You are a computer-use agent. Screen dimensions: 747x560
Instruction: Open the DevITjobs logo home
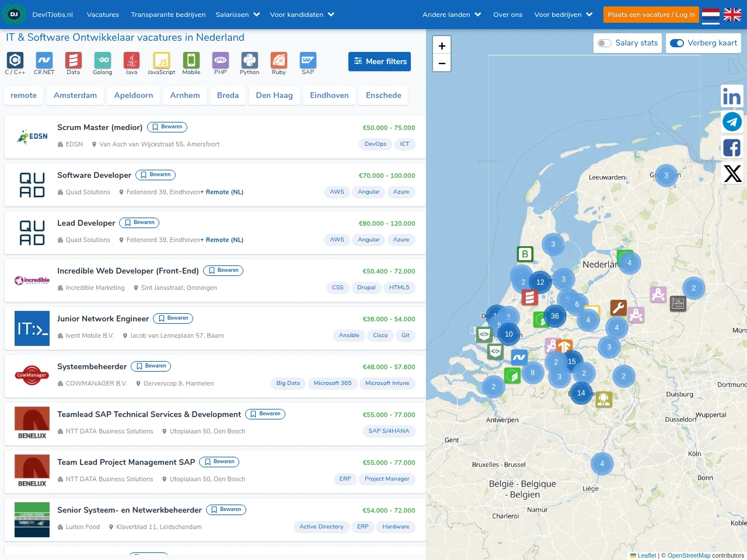pos(14,15)
